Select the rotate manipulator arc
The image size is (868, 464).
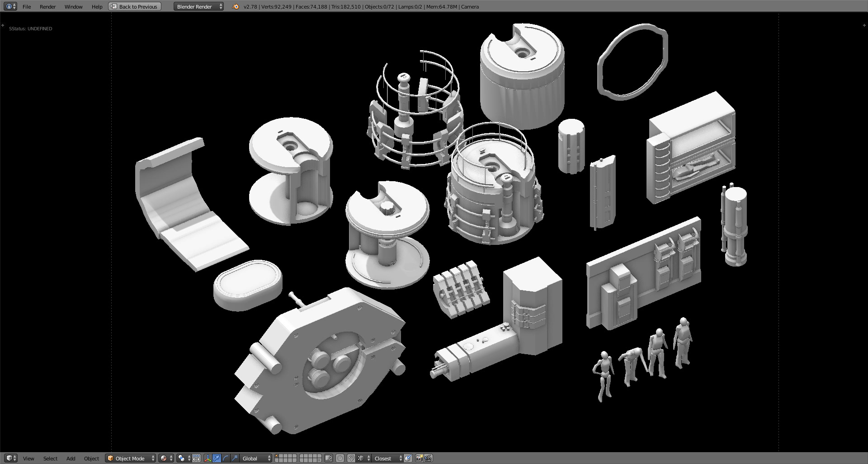coord(226,458)
